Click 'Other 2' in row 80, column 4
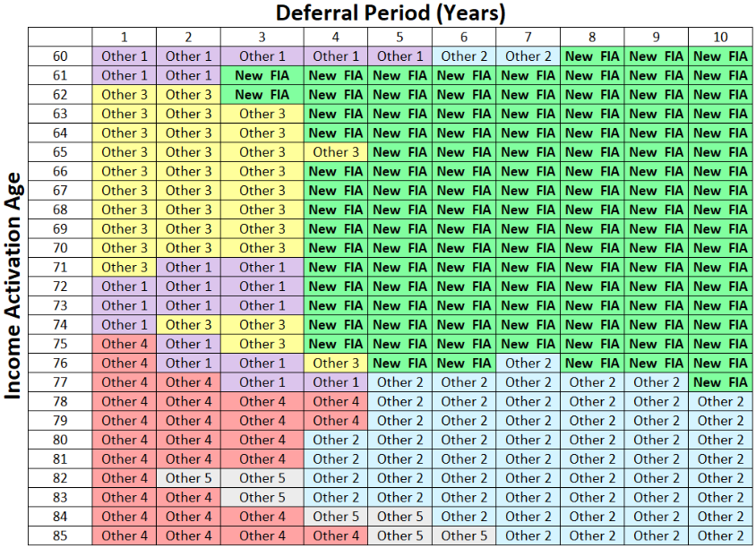Screen dimensions: 756x548 [x=336, y=440]
